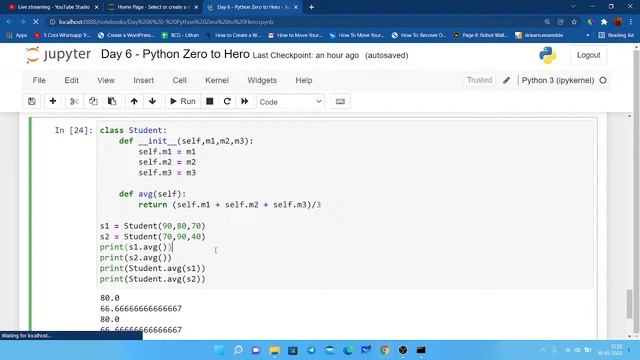Click the Last Checkpoint text
640x360 pixels.
(x=306, y=55)
